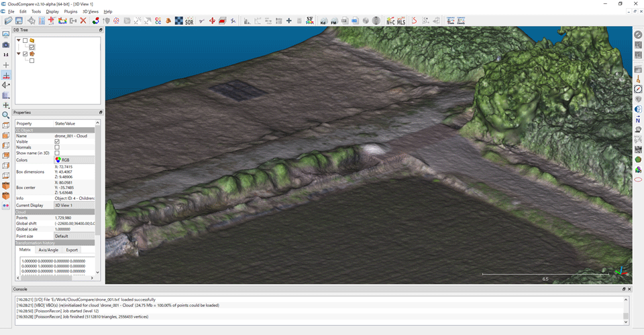Viewport: 644px width, 335px height.
Task: Switch to the Matrix tab
Action: click(x=25, y=250)
